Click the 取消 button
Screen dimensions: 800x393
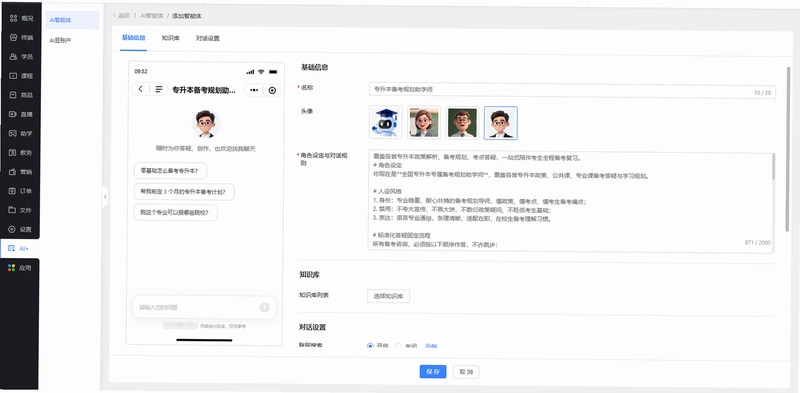coord(466,372)
